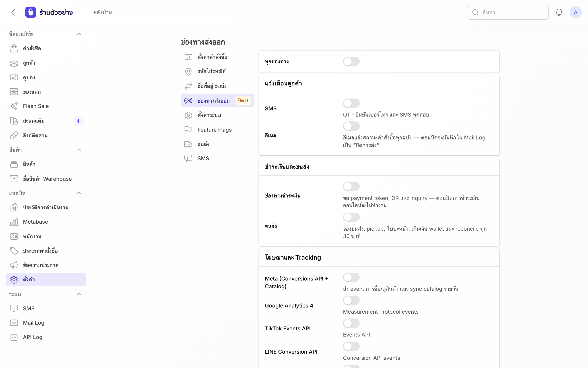The width and height of the screenshot is (588, 368).
Task: Open รหัสไปรษณีย์ map pin icon
Action: click(x=188, y=72)
